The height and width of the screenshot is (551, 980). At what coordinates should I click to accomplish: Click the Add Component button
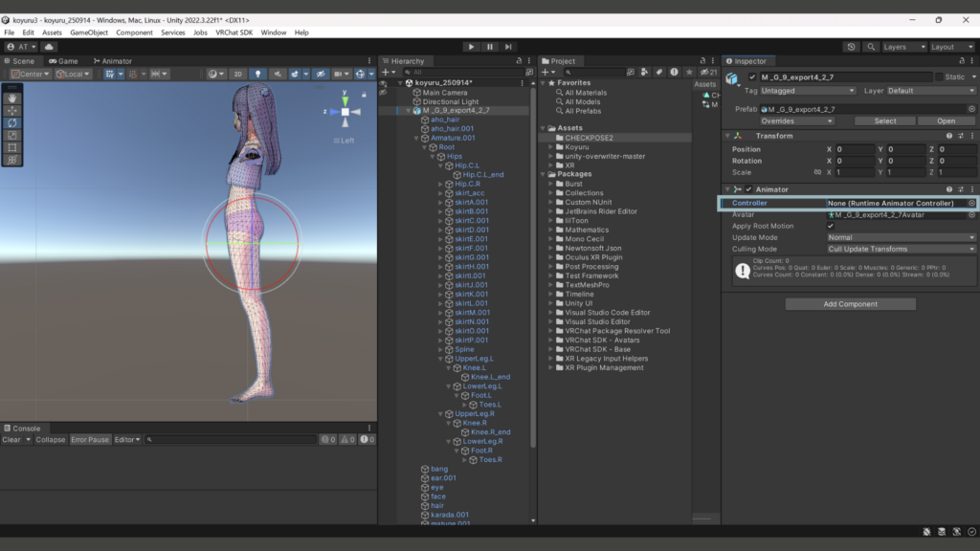point(850,304)
